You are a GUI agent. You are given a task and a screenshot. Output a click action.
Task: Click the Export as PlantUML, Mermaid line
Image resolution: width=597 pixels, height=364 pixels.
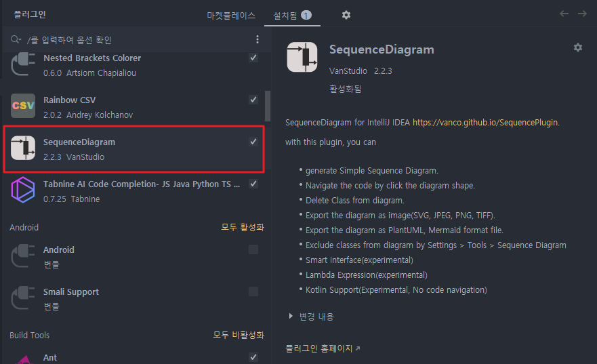(405, 230)
